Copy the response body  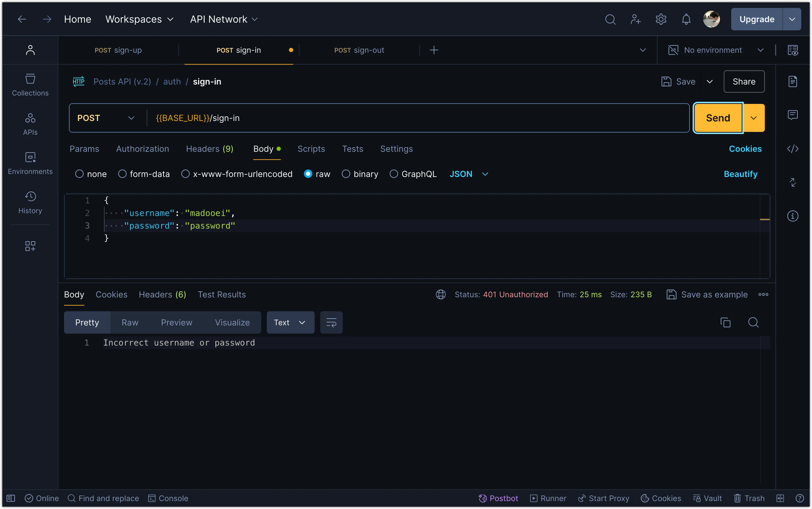click(x=725, y=322)
